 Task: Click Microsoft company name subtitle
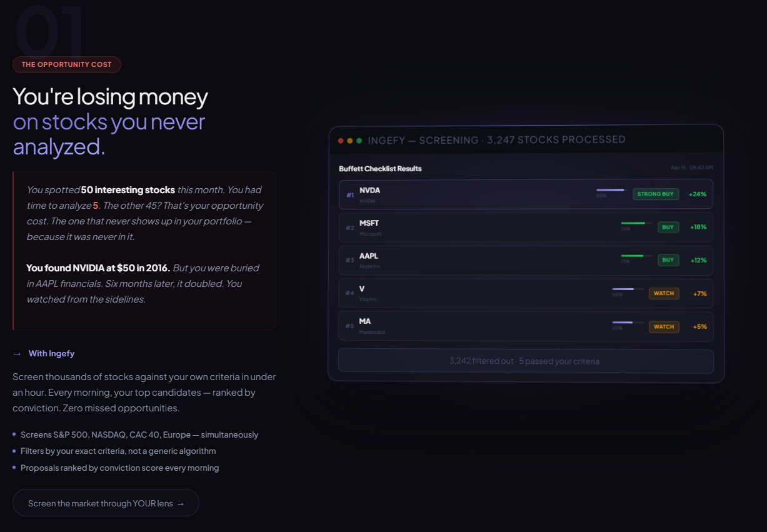click(x=370, y=234)
